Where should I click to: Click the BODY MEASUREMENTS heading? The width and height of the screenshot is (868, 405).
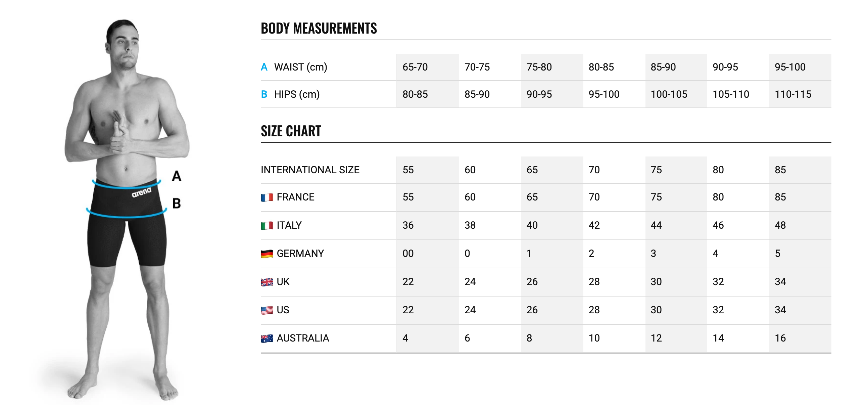[319, 28]
